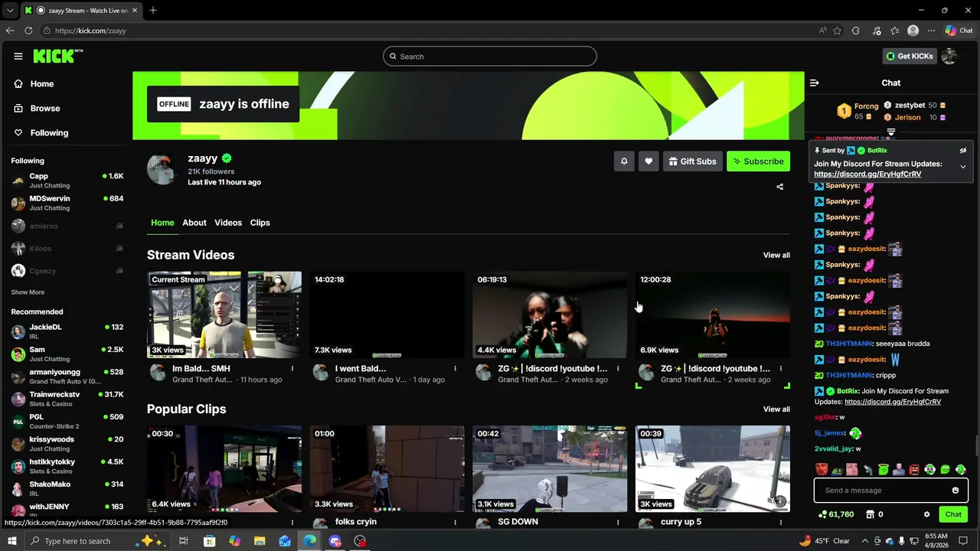Image resolution: width=980 pixels, height=551 pixels.
Task: Click browser address bar
Action: coord(429,31)
